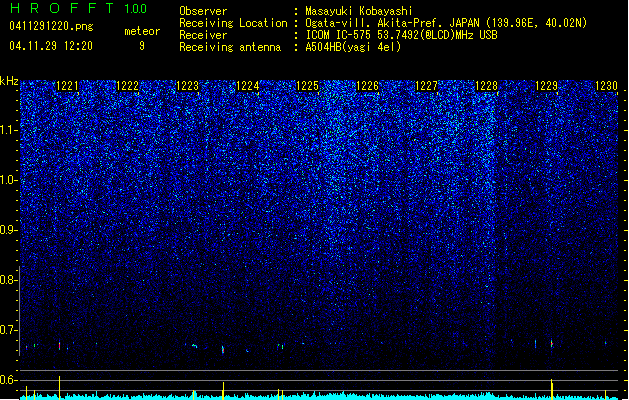Viewport: 629px width, 400px height.
Task: Click the kHz axis unit label
Action: click(9, 81)
